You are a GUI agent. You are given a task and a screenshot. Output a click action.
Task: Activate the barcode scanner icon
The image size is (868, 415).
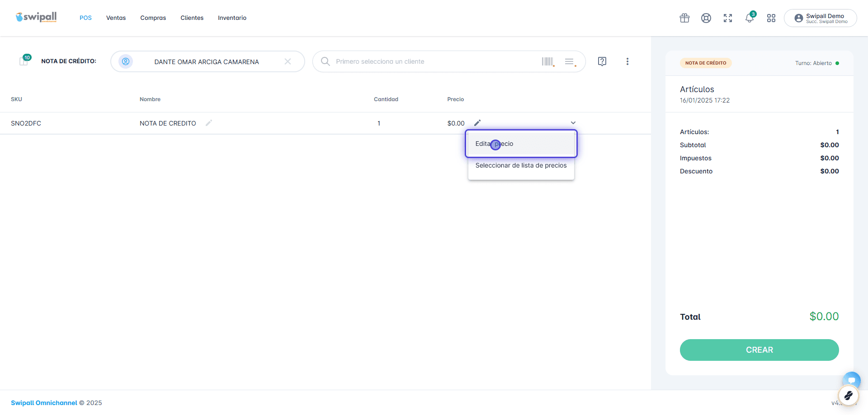point(548,61)
